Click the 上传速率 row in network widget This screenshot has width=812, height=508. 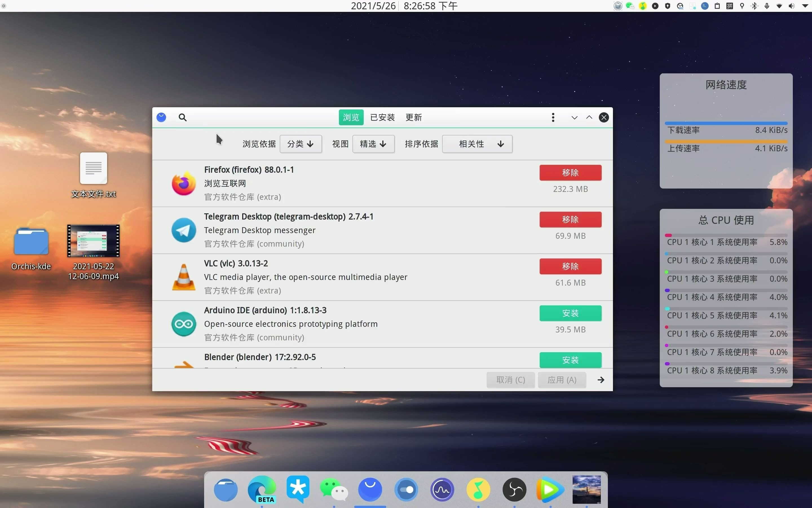click(x=726, y=148)
